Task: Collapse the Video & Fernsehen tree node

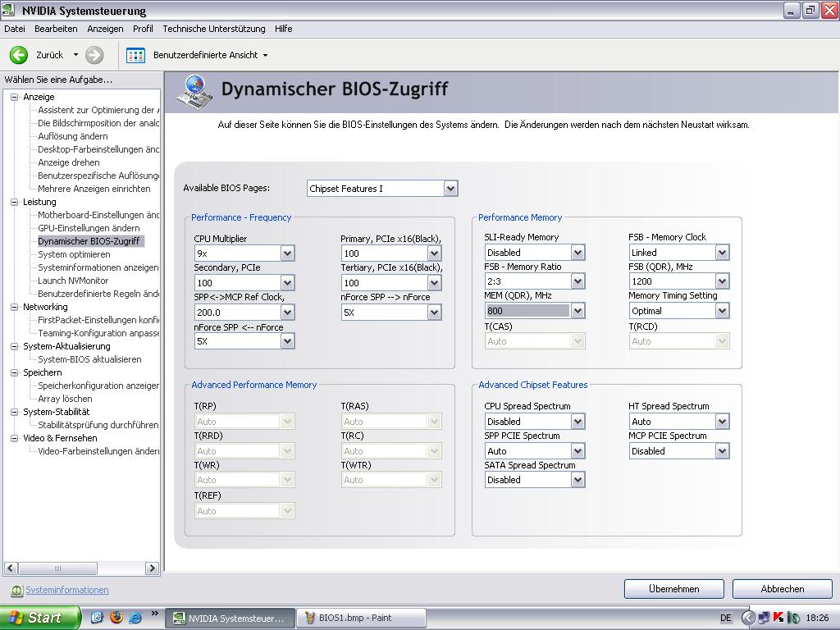Action: pyautogui.click(x=15, y=438)
